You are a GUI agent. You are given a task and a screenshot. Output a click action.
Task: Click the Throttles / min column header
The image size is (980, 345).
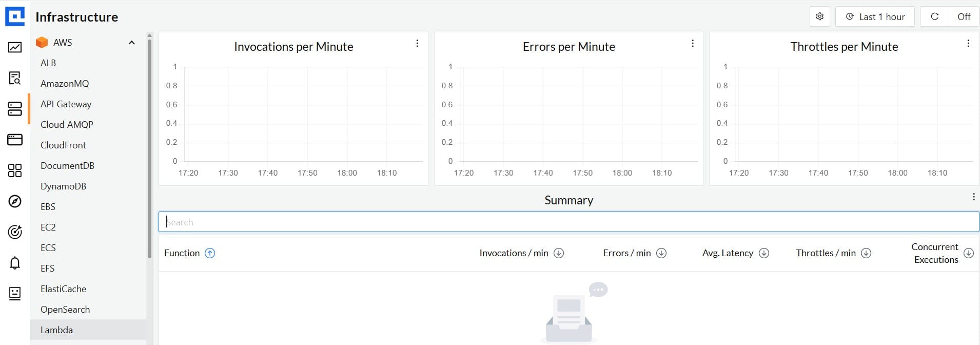[x=826, y=253]
